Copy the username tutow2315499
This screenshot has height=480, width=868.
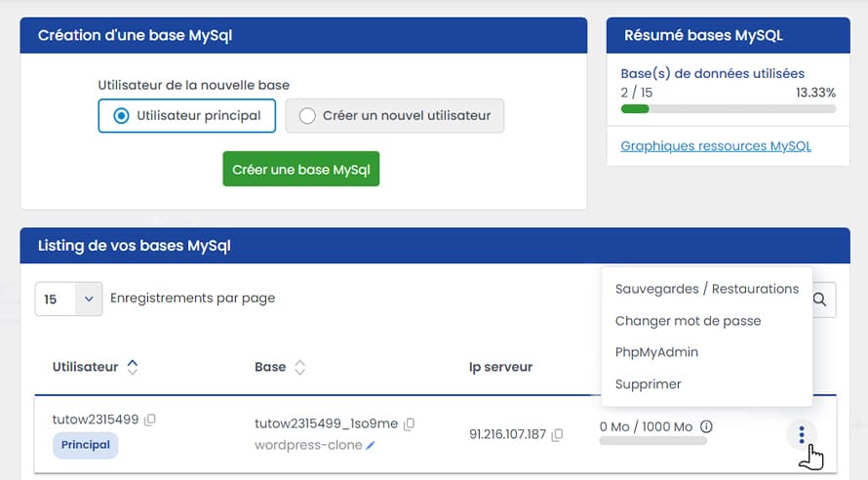point(150,420)
